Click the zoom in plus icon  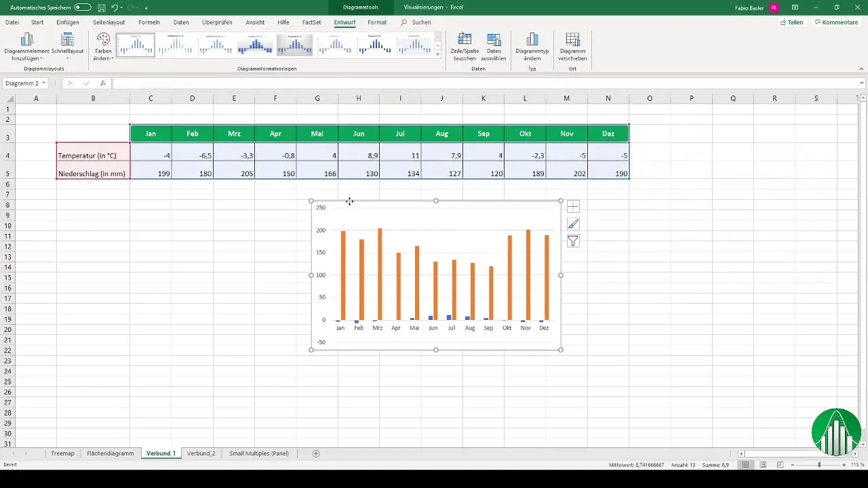coord(844,465)
